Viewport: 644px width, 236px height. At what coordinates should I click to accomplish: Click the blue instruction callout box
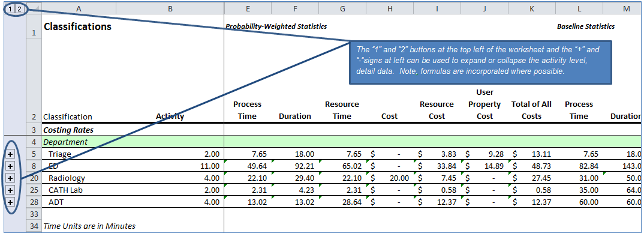(x=480, y=62)
